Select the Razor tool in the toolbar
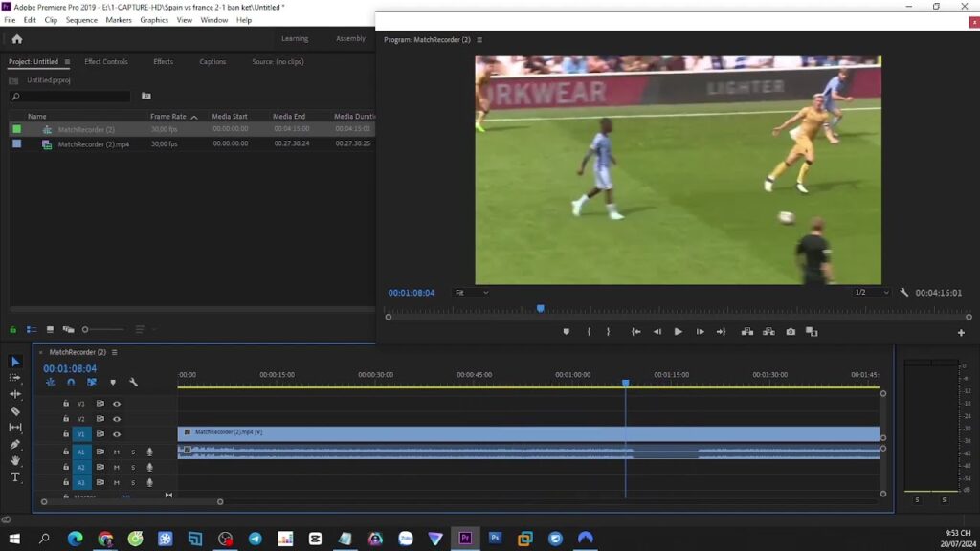Screen dimensions: 980x551 click(14, 409)
